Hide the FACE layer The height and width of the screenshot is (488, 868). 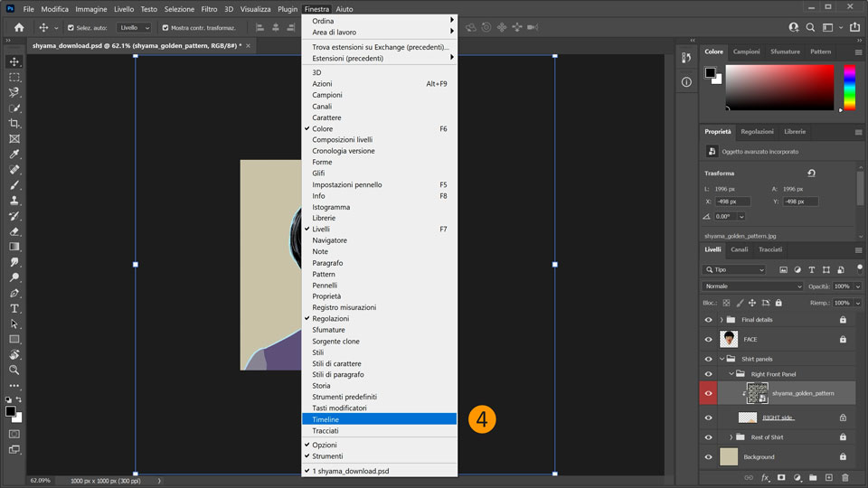click(x=708, y=339)
